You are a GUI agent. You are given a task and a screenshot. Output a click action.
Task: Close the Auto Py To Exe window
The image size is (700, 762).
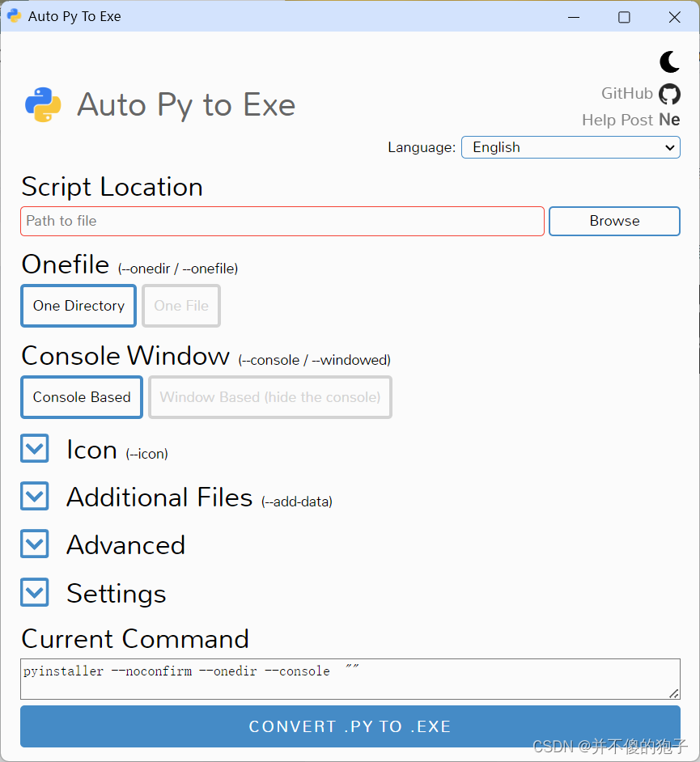point(674,17)
